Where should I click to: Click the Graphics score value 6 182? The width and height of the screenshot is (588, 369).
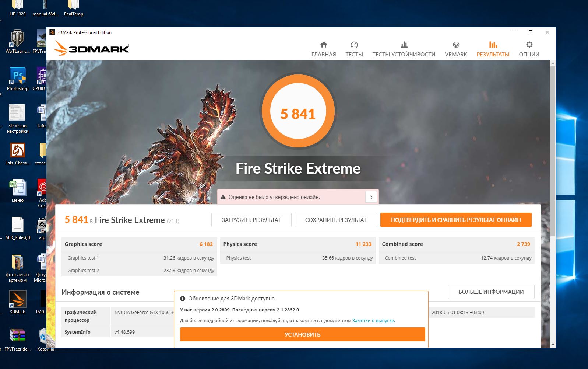206,244
